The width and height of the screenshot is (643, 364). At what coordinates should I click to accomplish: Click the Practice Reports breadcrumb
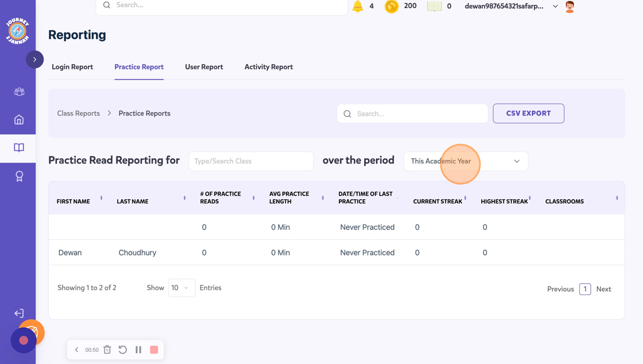[x=144, y=114]
